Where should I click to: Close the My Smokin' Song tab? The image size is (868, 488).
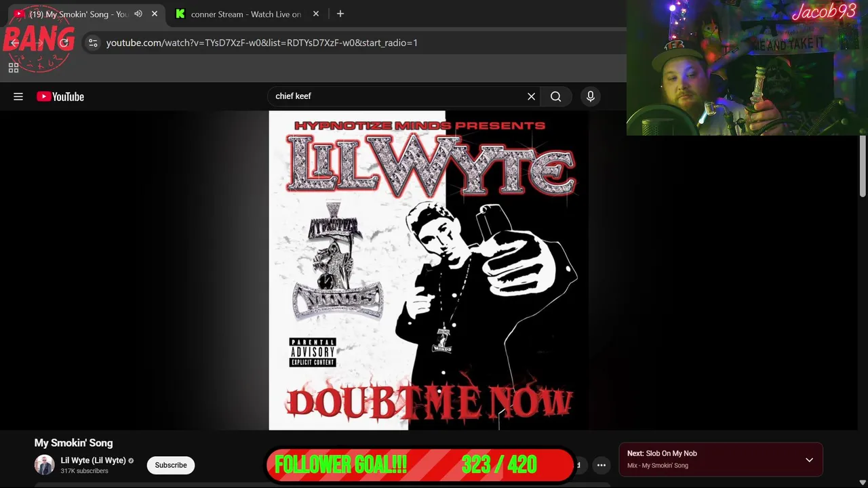coord(155,14)
